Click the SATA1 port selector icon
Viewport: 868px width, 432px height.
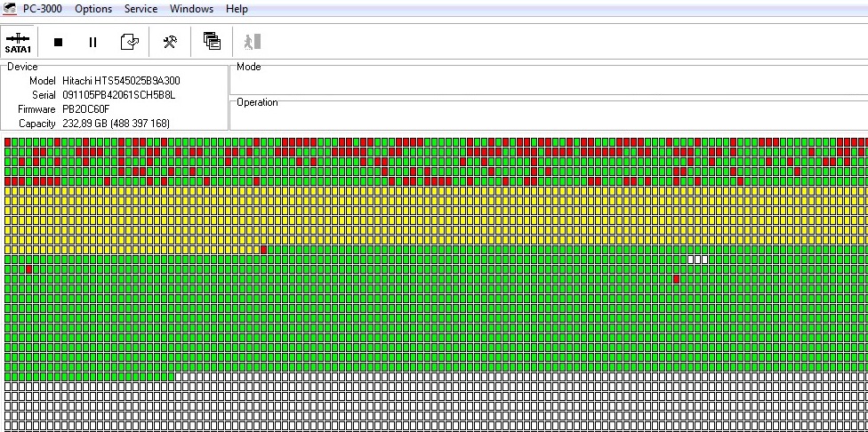18,42
